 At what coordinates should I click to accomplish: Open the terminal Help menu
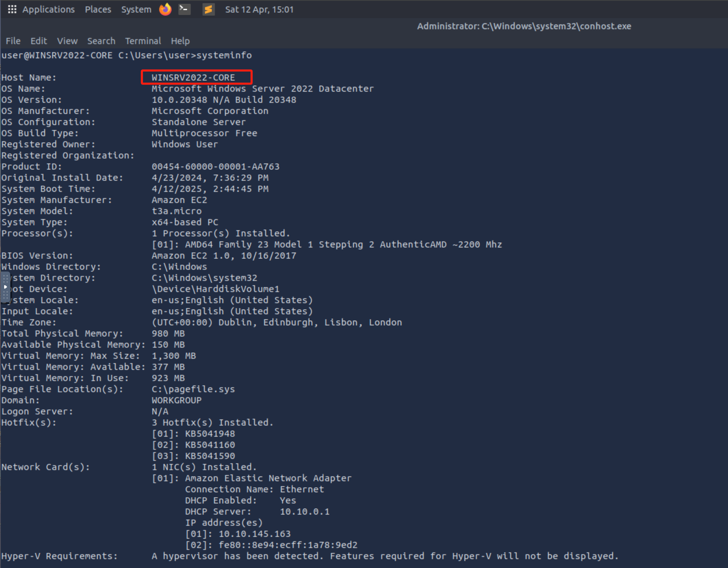pyautogui.click(x=180, y=41)
